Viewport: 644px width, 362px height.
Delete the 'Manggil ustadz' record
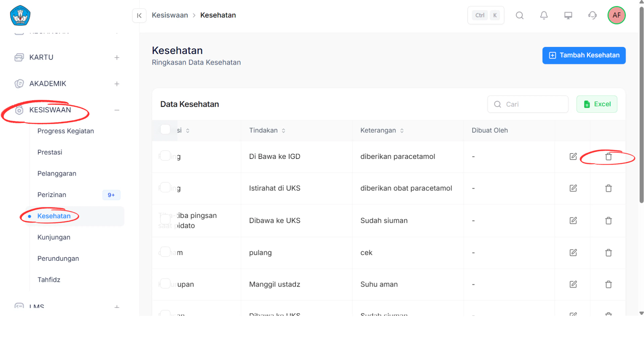[608, 284]
